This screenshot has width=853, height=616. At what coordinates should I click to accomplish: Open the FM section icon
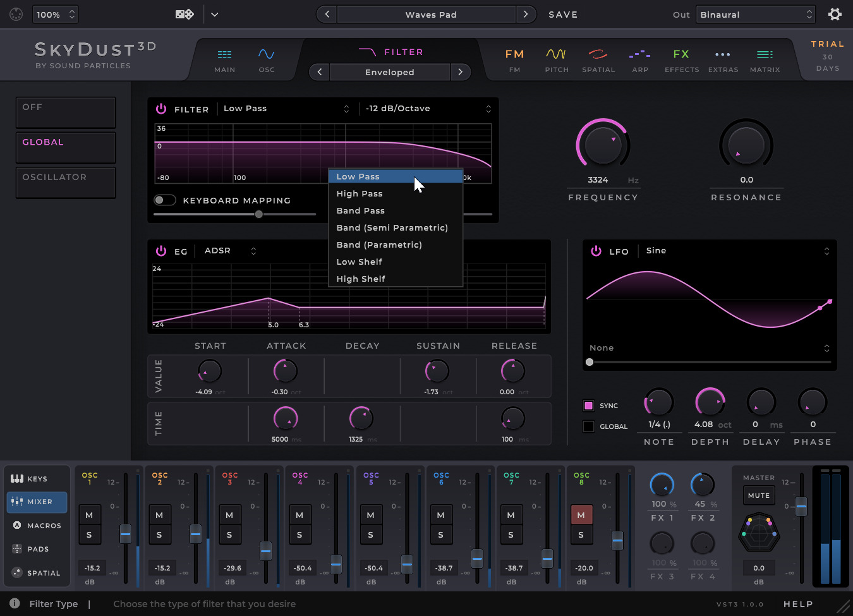[514, 54]
